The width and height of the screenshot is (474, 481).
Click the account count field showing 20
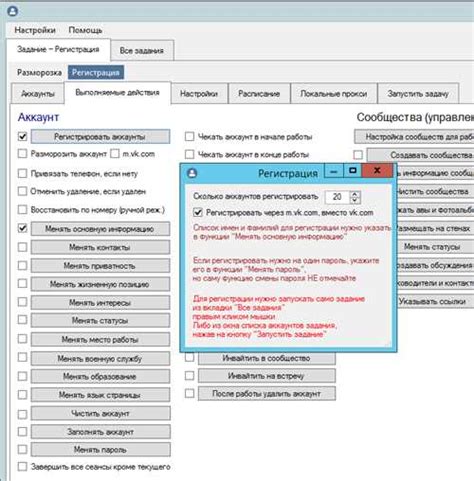point(337,197)
